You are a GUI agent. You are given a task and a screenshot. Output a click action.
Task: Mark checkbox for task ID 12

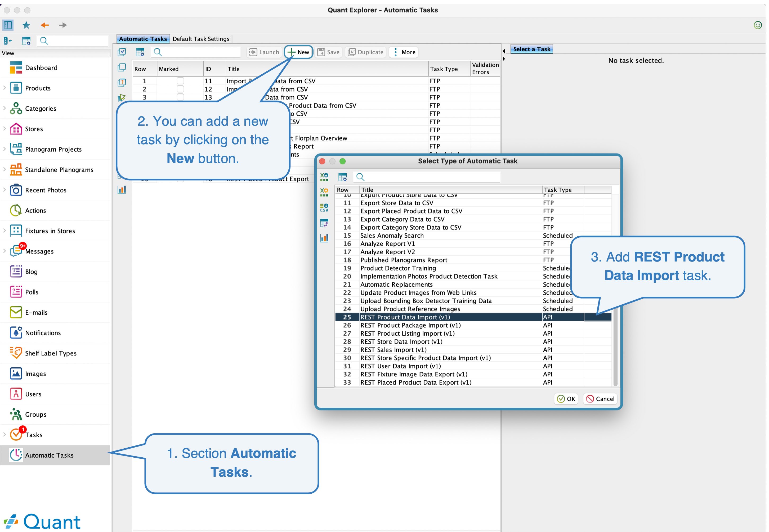click(180, 89)
